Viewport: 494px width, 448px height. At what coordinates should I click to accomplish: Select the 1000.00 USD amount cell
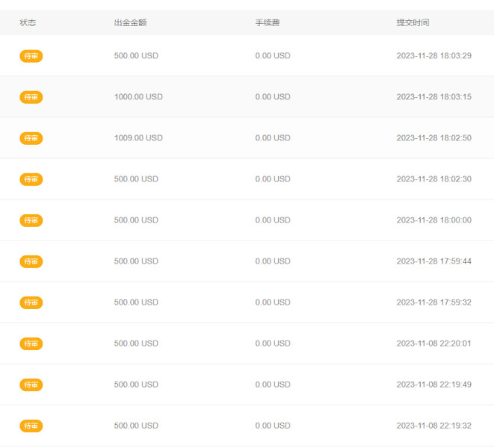tap(138, 96)
